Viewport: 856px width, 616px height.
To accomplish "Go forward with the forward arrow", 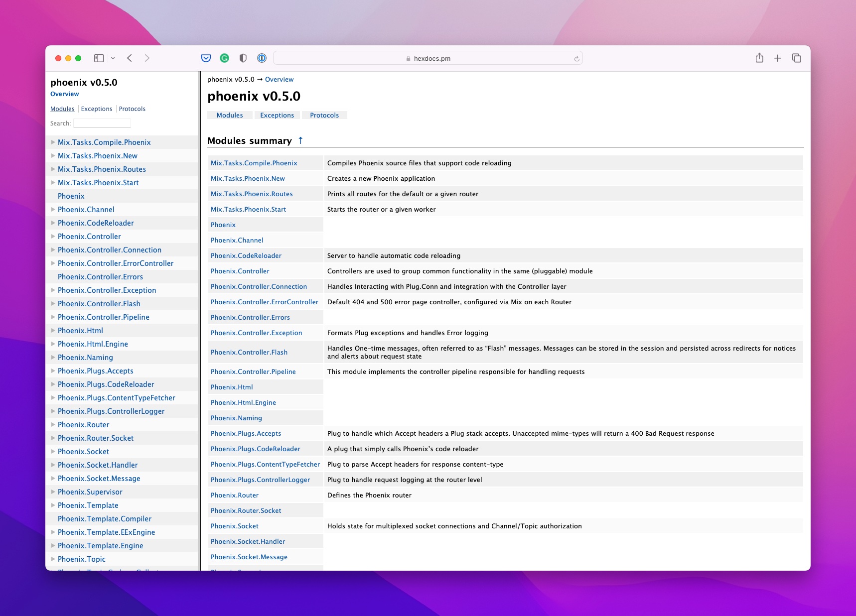I will 147,58.
